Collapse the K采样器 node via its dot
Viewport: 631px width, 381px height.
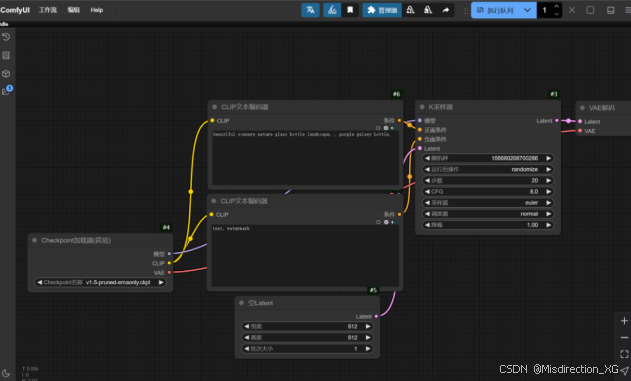point(422,107)
